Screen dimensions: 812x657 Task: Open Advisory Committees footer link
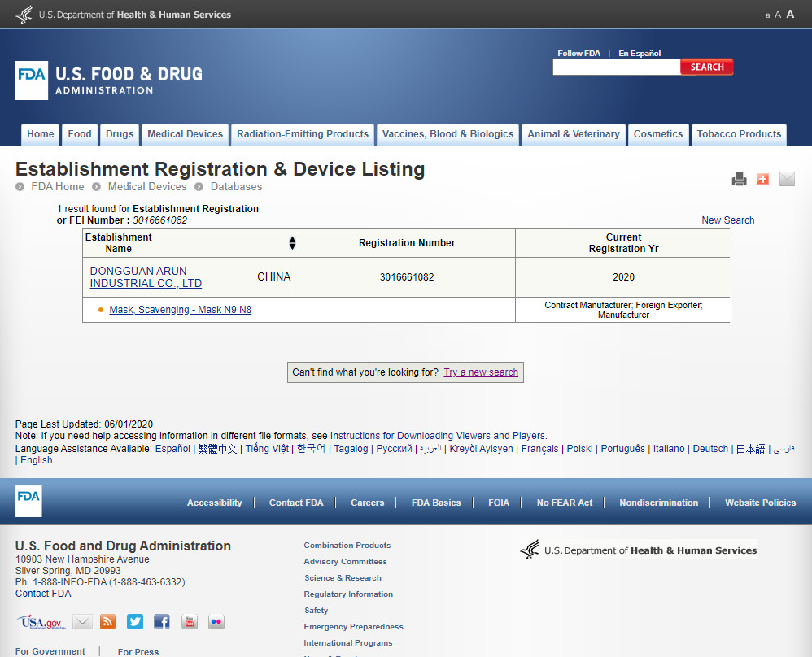click(345, 562)
